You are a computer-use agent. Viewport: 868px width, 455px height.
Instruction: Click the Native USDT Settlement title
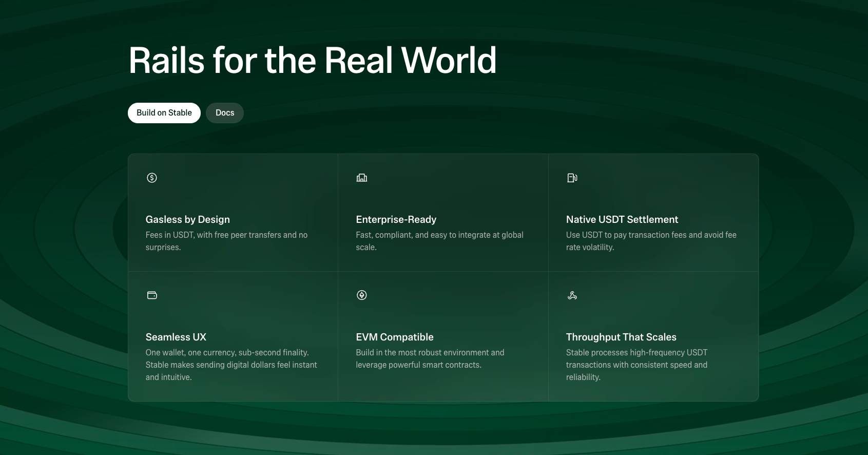(622, 219)
